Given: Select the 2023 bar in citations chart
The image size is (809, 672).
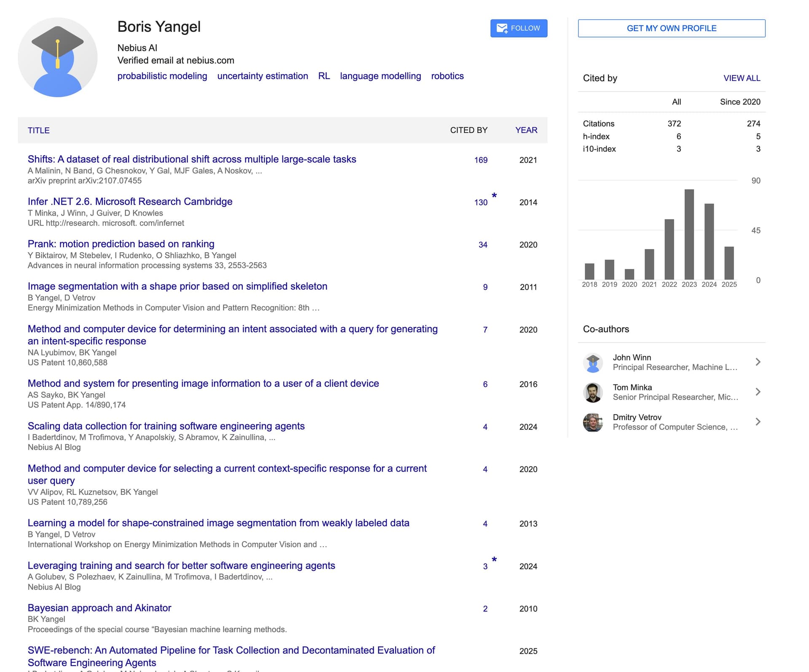Looking at the screenshot, I should tap(689, 235).
